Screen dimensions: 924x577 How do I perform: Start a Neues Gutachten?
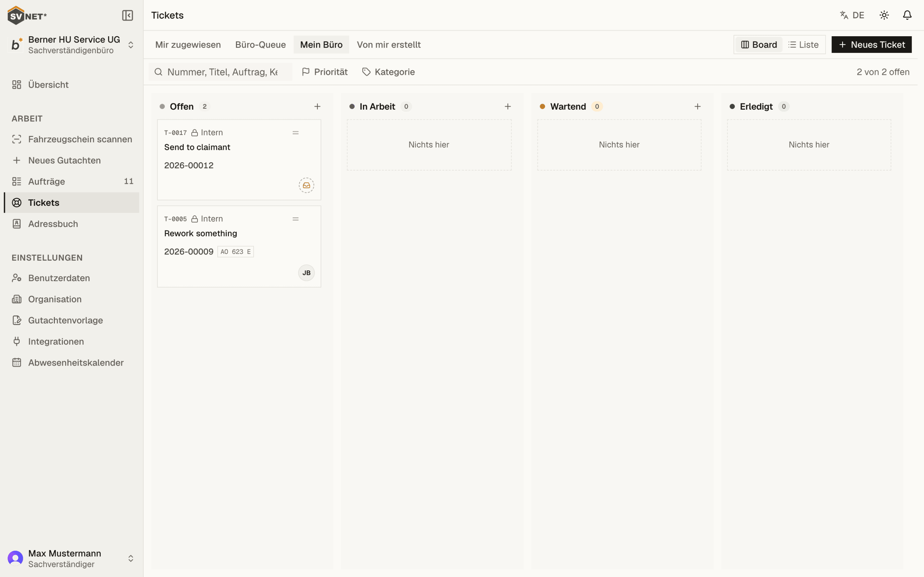tap(72, 160)
